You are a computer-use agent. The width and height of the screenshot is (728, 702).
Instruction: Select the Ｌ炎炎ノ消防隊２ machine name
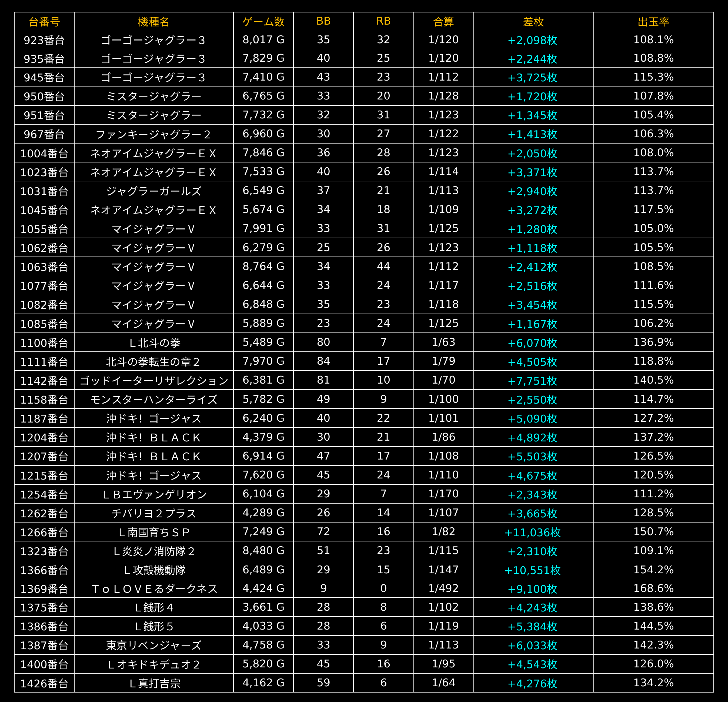click(x=154, y=551)
